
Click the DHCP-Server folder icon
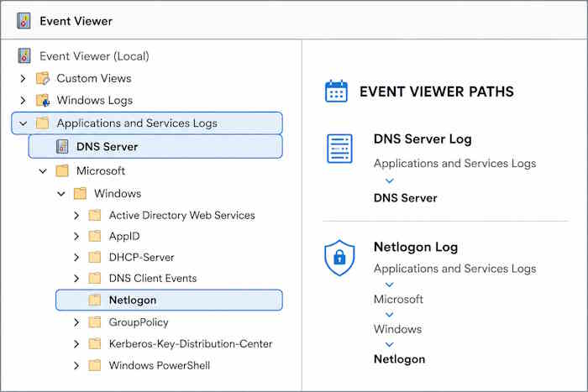pyautogui.click(x=95, y=257)
